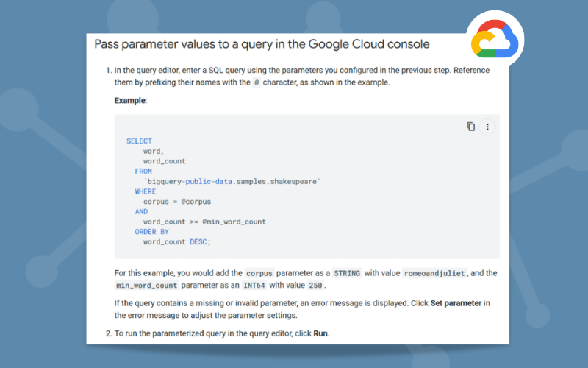Click the inline @ character code chip
Viewport: 588px width, 368px height.
point(257,82)
